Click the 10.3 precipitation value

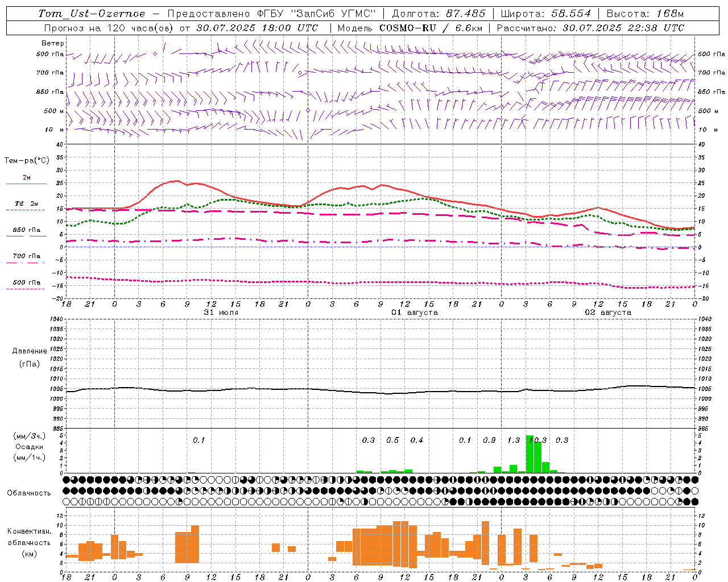[x=537, y=440]
